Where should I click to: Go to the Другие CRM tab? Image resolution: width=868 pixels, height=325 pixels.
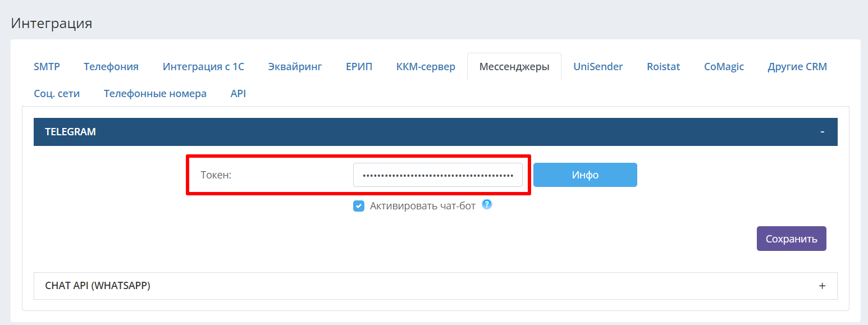pyautogui.click(x=797, y=66)
